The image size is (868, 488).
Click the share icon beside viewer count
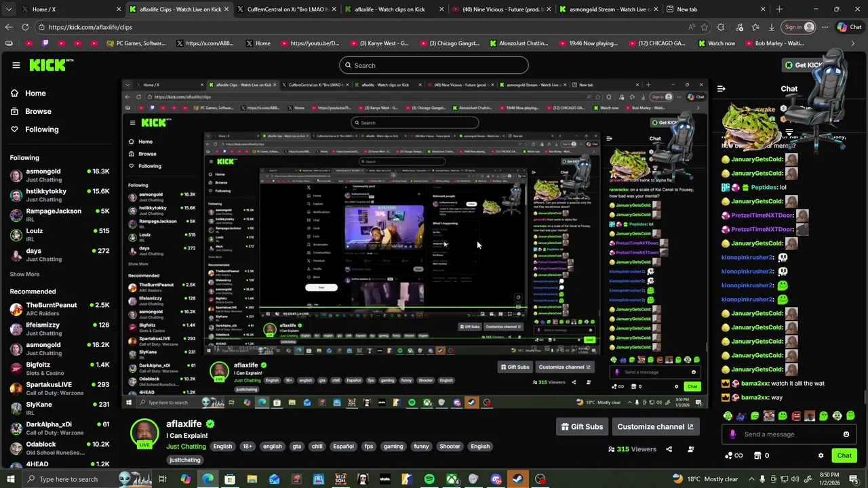click(669, 449)
